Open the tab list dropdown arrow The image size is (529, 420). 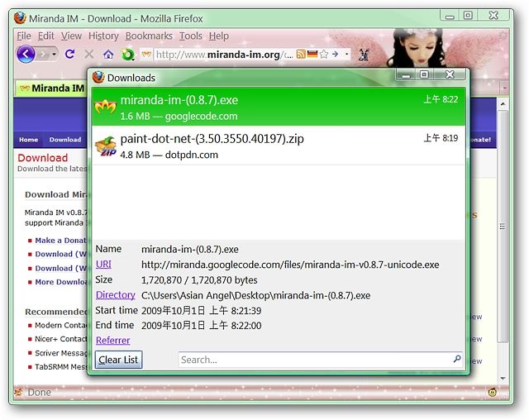tap(505, 88)
